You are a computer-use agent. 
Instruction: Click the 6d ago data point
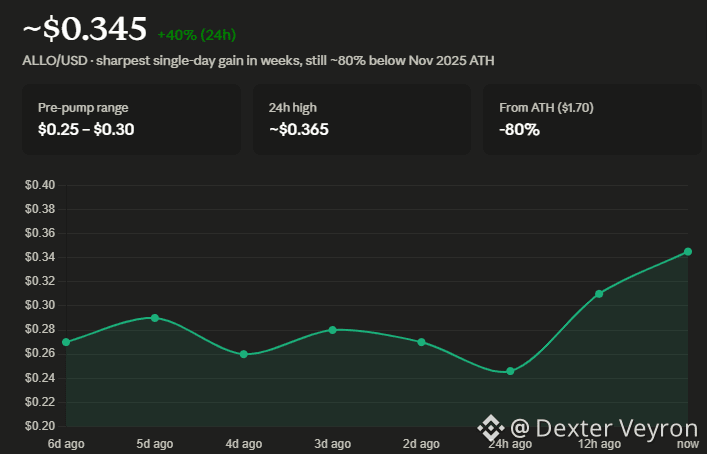[x=66, y=342]
